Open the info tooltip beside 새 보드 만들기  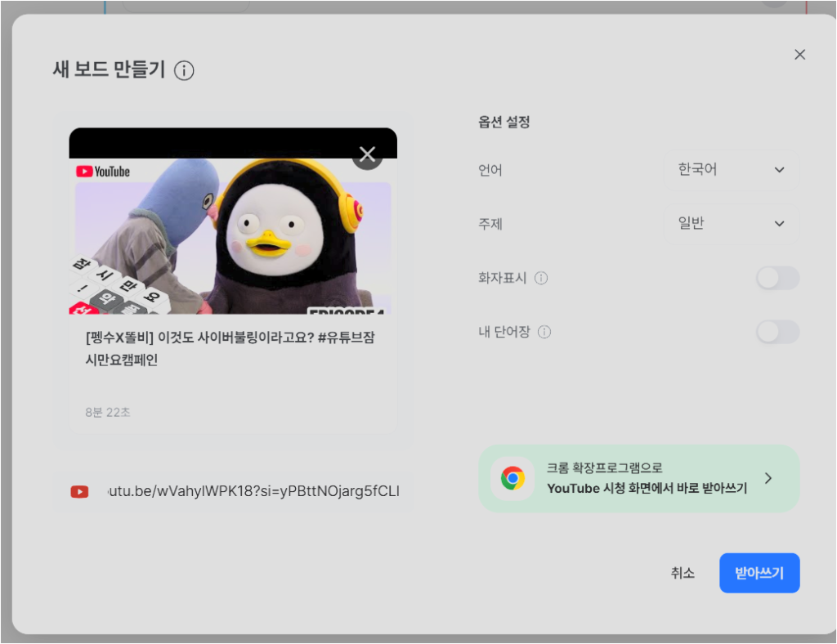(185, 70)
